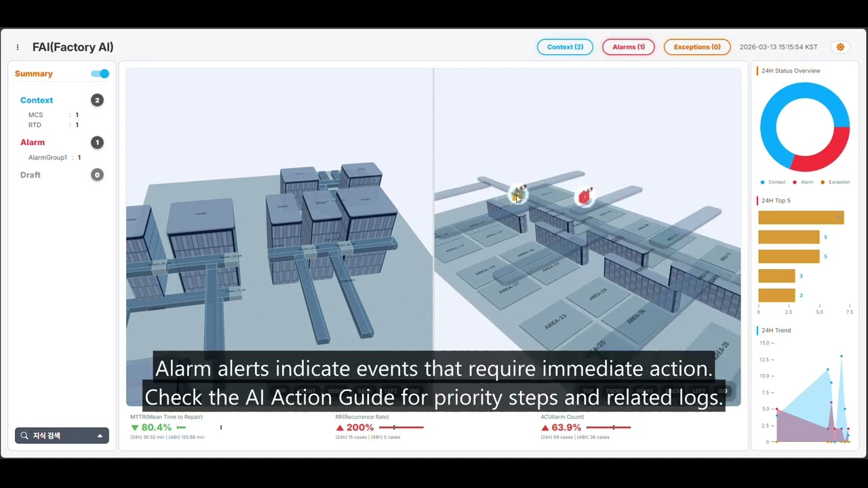The height and width of the screenshot is (488, 868).
Task: Toggle the Summary switch off
Action: click(100, 74)
